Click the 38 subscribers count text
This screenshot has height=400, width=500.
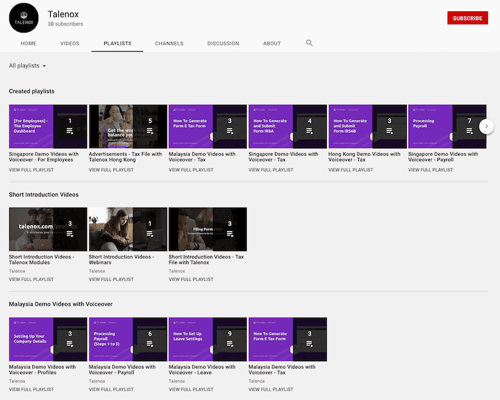[x=65, y=24]
